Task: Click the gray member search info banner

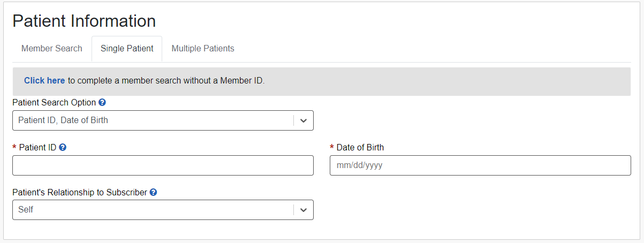Action: point(428,81)
